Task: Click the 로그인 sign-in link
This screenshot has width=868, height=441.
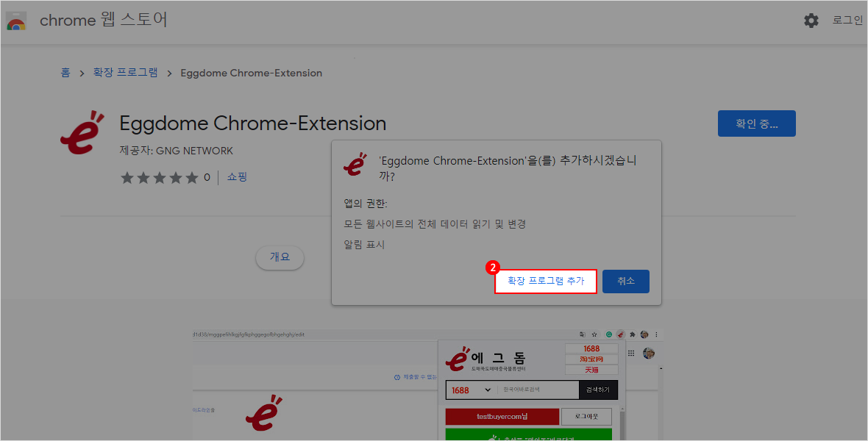Action: [847, 21]
